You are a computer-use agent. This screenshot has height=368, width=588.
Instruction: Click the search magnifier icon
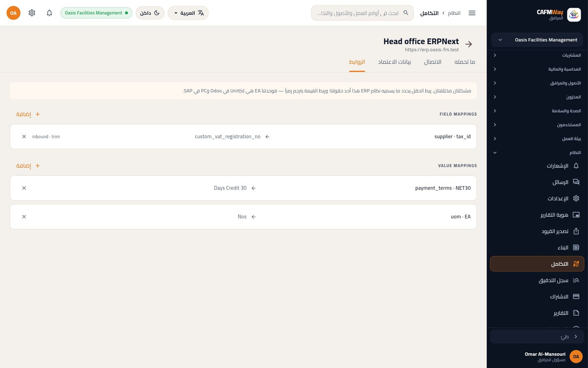click(x=406, y=13)
